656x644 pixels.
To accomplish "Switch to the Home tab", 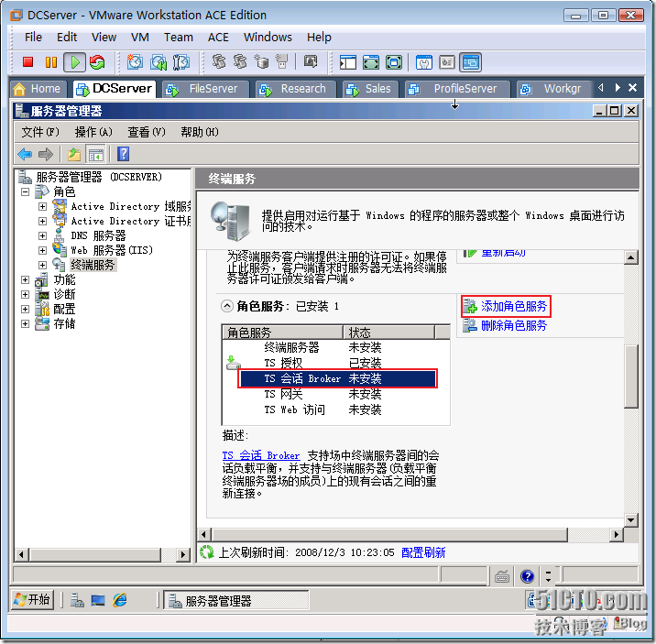I will pyautogui.click(x=38, y=89).
